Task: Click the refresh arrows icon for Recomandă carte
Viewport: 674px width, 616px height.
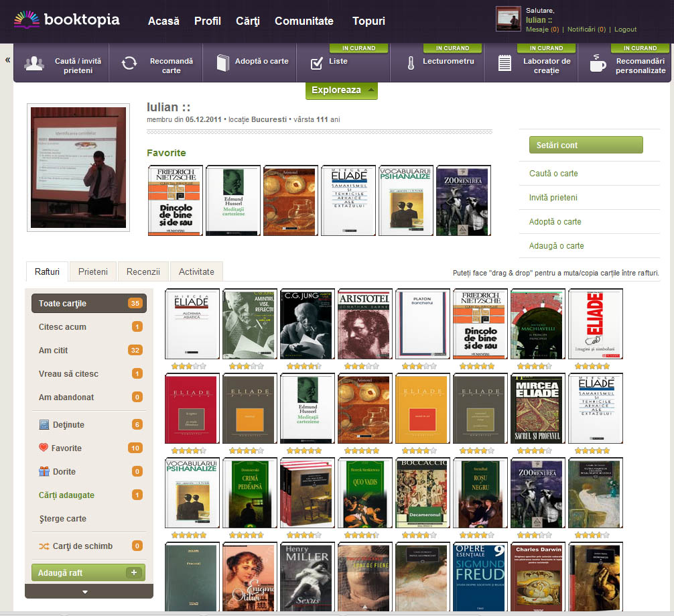Action: pyautogui.click(x=129, y=63)
